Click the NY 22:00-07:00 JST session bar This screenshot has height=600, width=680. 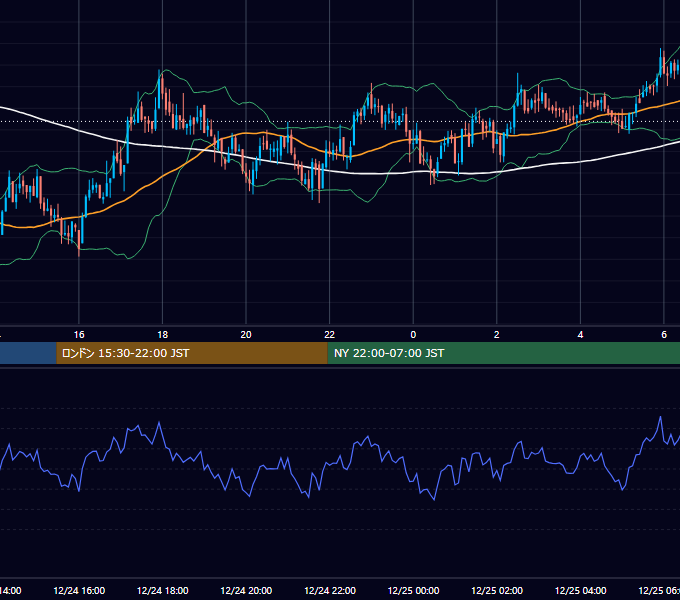point(503,353)
